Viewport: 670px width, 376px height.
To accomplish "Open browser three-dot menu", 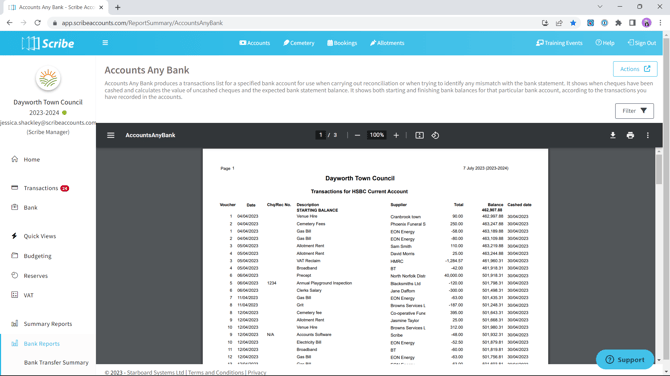I will (x=661, y=23).
